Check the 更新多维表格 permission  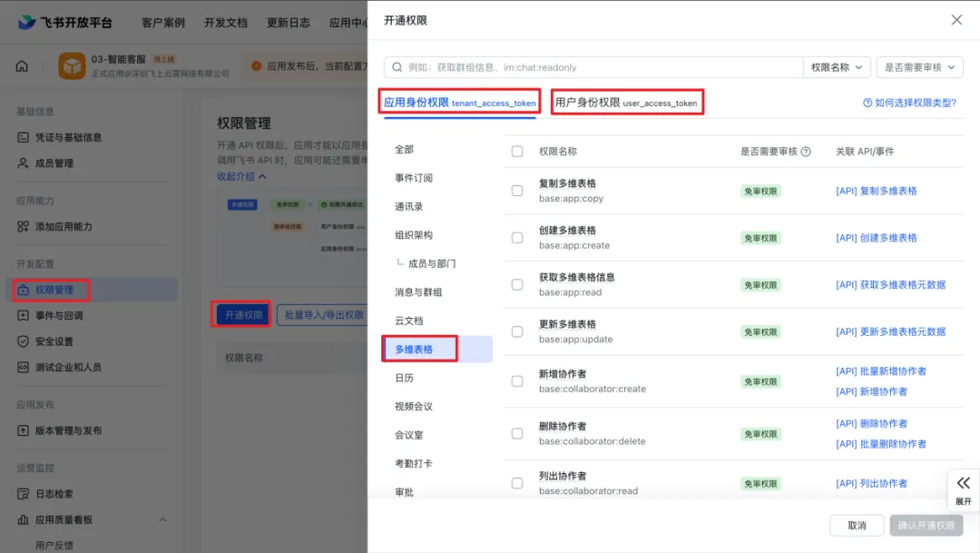tap(517, 331)
